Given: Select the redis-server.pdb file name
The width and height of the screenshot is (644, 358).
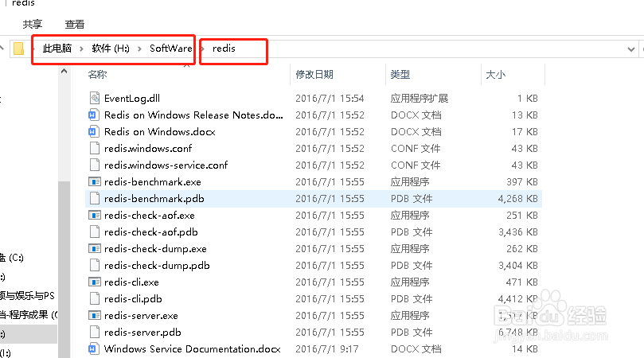Looking at the screenshot, I should click(x=142, y=332).
